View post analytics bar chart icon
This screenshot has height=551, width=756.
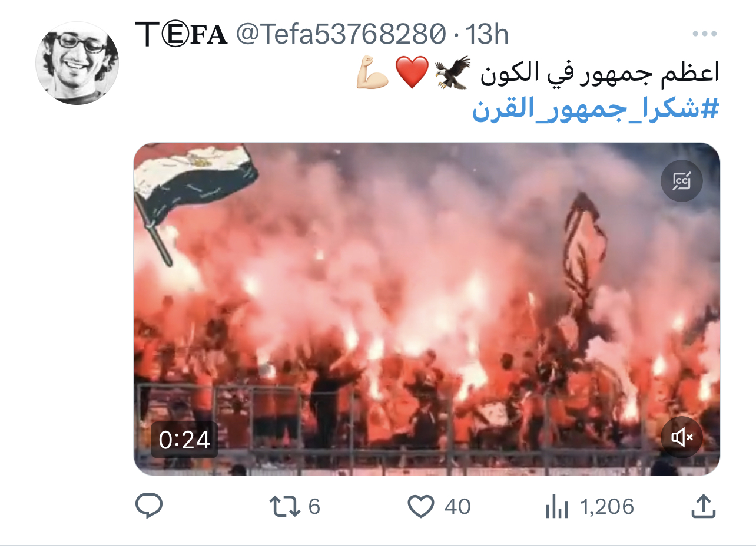(x=556, y=507)
